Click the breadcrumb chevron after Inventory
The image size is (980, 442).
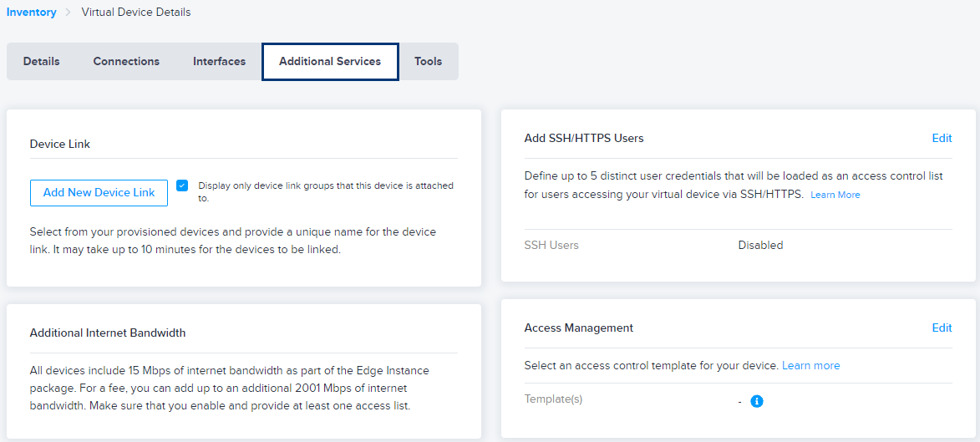(x=69, y=13)
